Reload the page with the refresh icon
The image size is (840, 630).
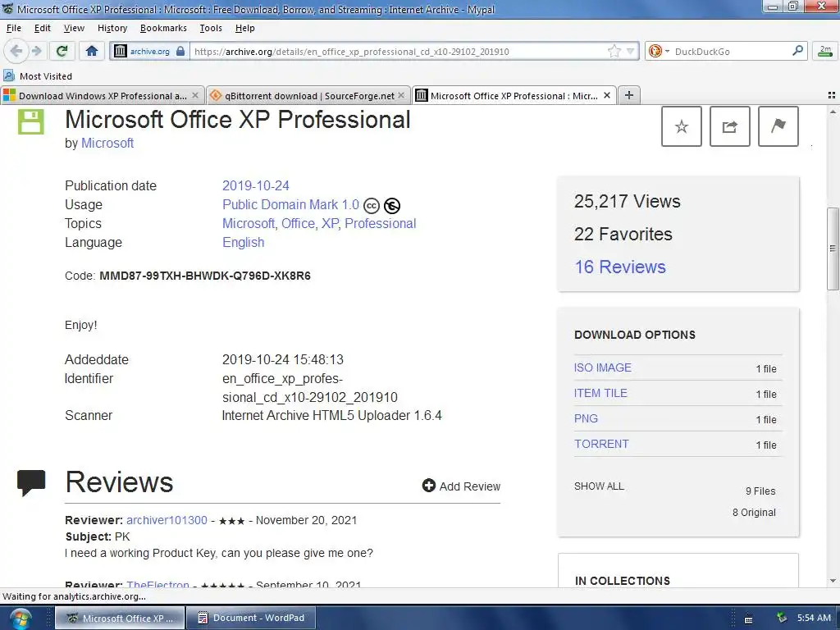[62, 52]
